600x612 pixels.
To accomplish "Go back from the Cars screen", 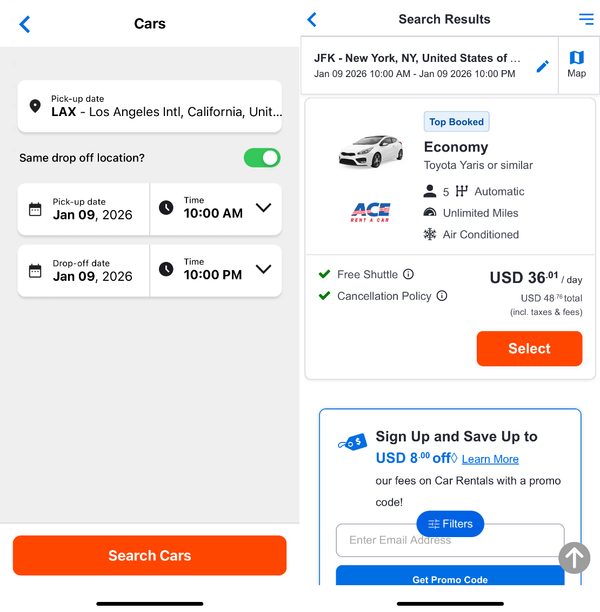I will (25, 24).
